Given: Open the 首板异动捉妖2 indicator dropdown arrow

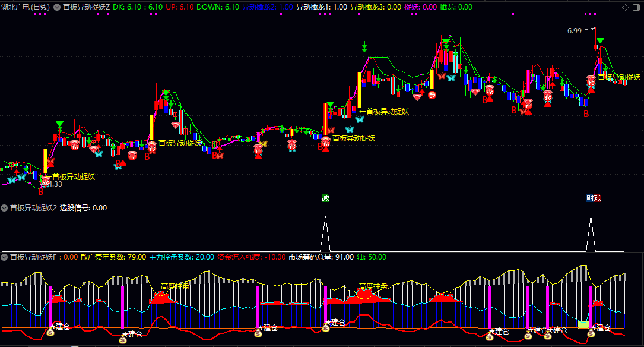Looking at the screenshot, I should tap(4, 208).
